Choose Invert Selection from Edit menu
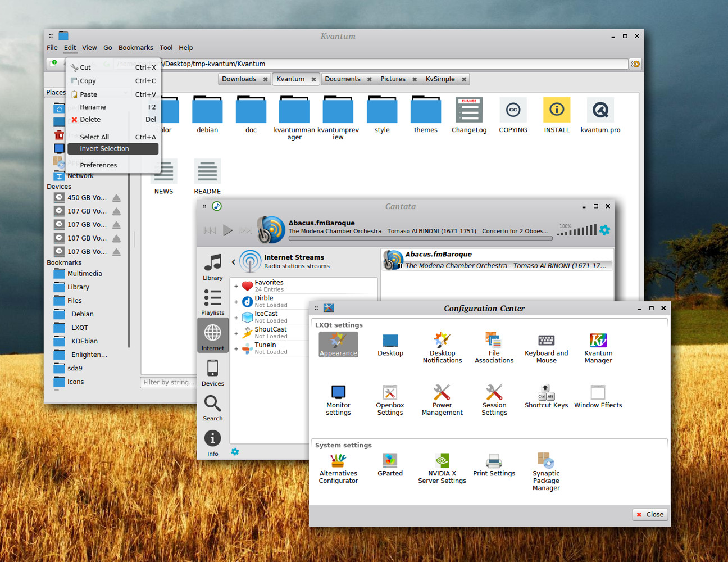 tap(113, 149)
